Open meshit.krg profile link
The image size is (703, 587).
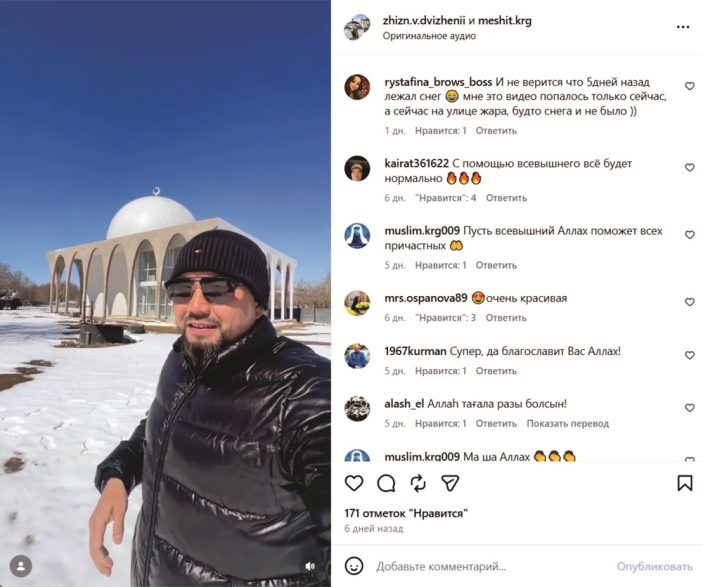504,21
